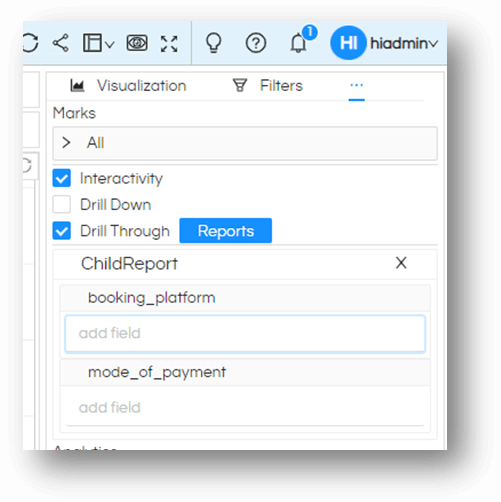501x502 pixels.
Task: Click the HI user avatar
Action: coord(348,43)
